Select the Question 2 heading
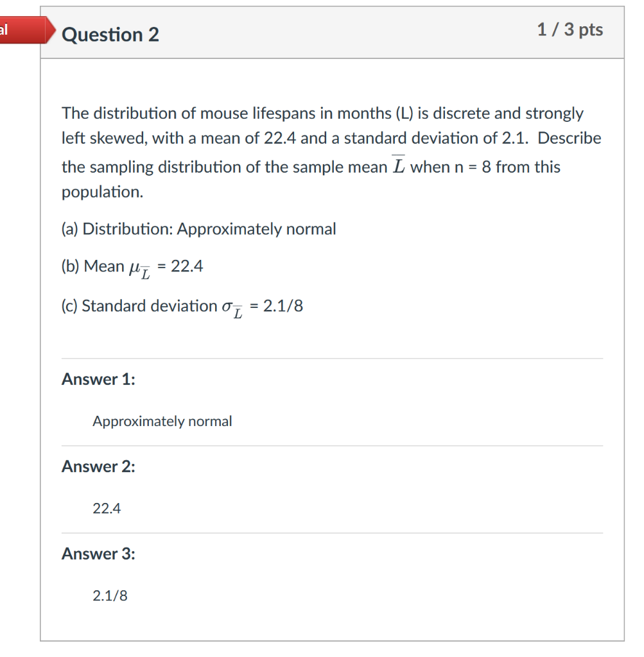 (110, 35)
